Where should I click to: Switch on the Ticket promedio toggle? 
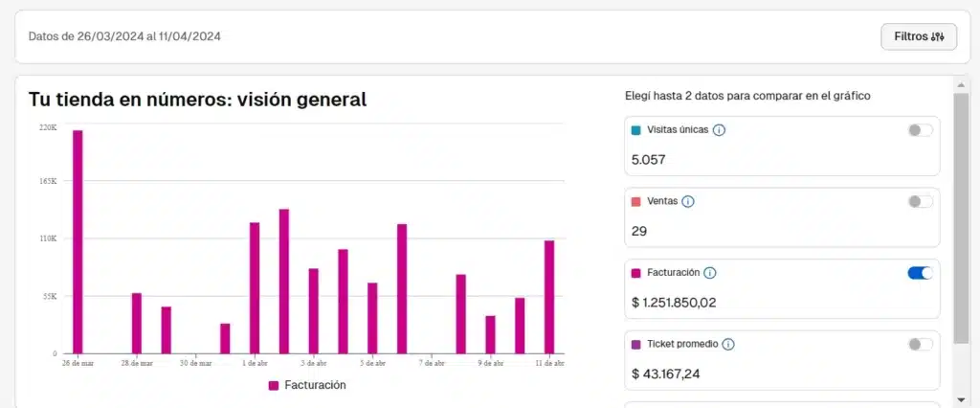[x=920, y=344]
